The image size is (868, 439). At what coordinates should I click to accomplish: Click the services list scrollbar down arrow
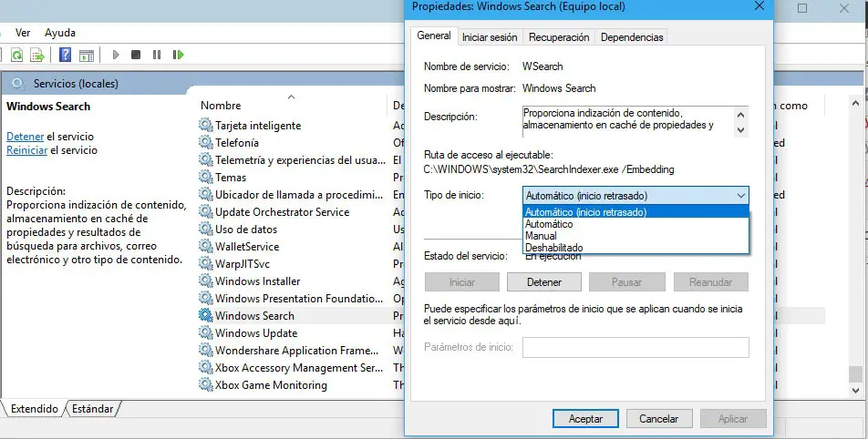[x=855, y=391]
